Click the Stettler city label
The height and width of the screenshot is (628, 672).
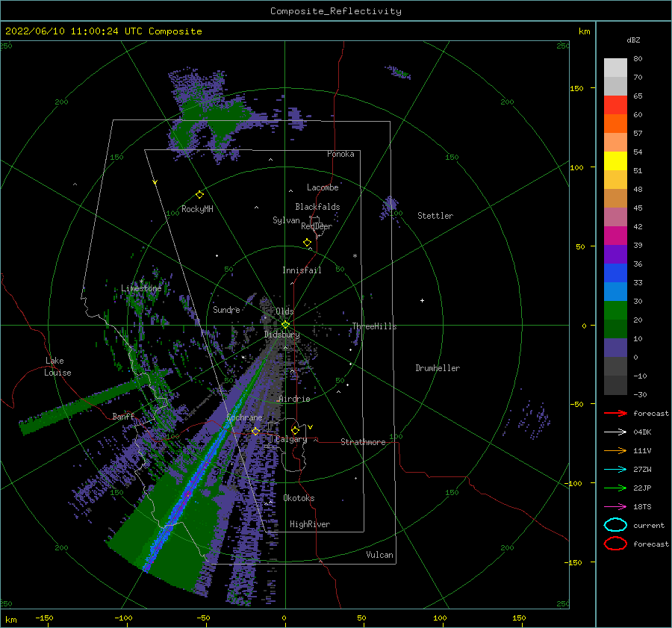(435, 216)
